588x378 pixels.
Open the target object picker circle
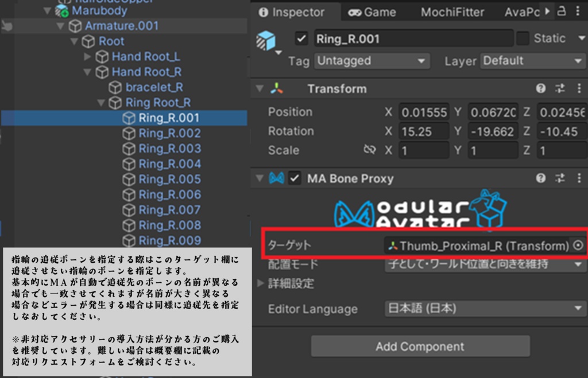tap(578, 245)
